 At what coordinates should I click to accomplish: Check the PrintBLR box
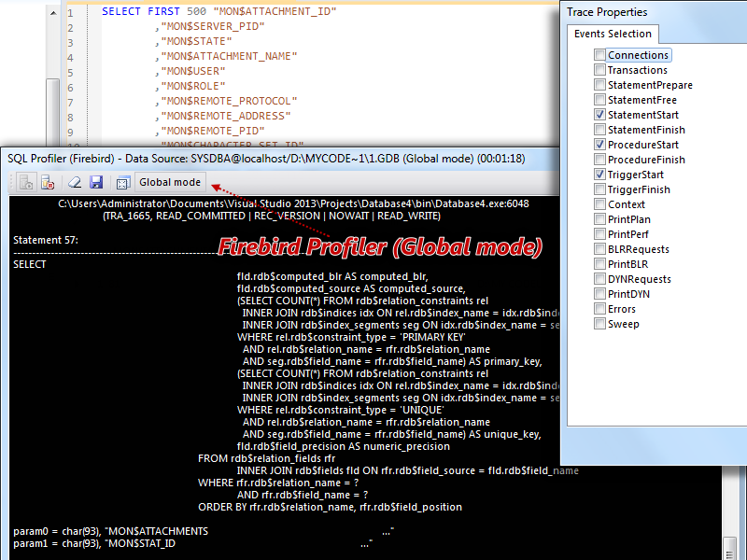tap(599, 264)
